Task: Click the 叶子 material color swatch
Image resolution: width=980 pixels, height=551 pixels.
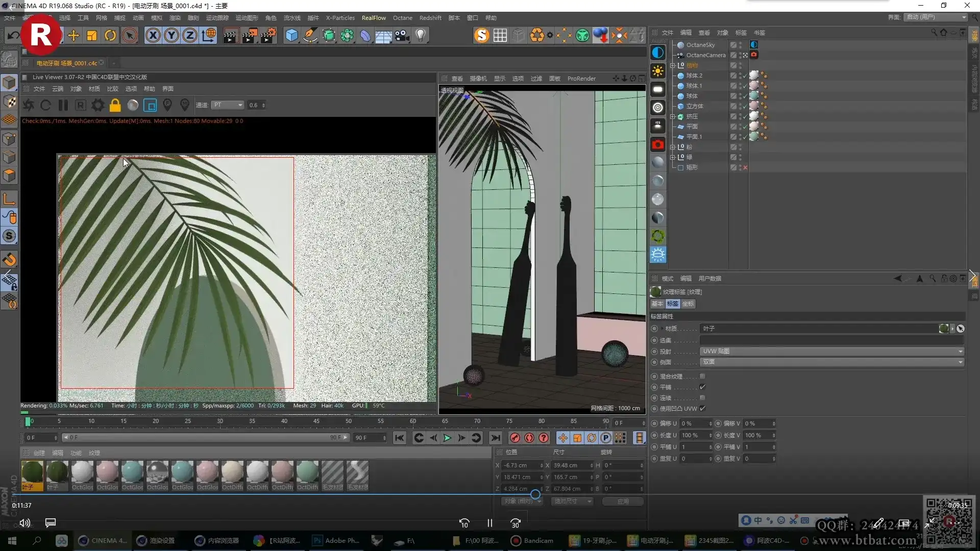Action: coord(943,329)
